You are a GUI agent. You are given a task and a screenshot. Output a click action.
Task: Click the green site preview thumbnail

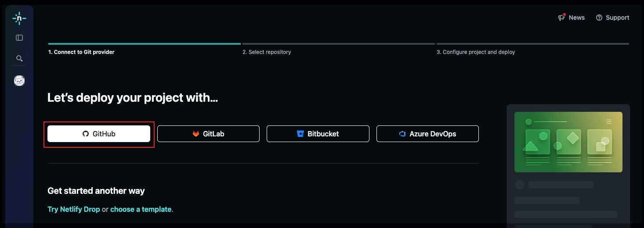(568, 142)
